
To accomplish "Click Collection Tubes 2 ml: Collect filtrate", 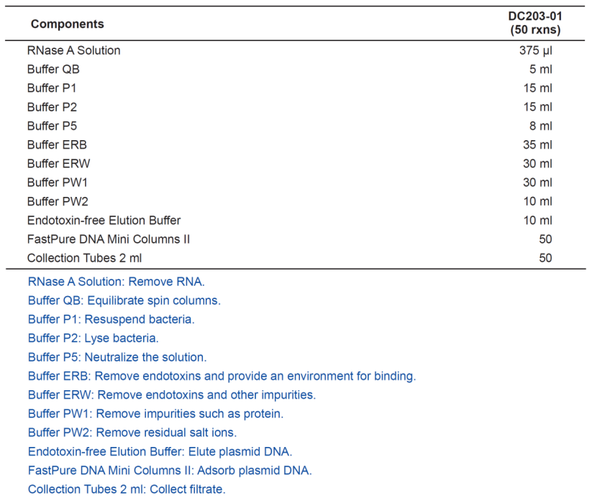I will 127,489.
